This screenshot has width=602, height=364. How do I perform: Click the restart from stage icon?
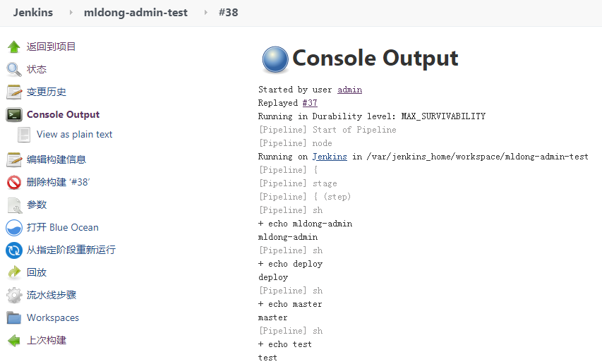click(13, 250)
